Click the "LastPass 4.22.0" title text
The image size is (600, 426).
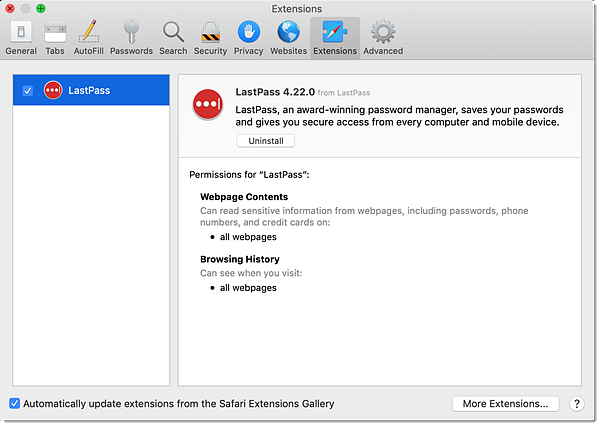275,92
